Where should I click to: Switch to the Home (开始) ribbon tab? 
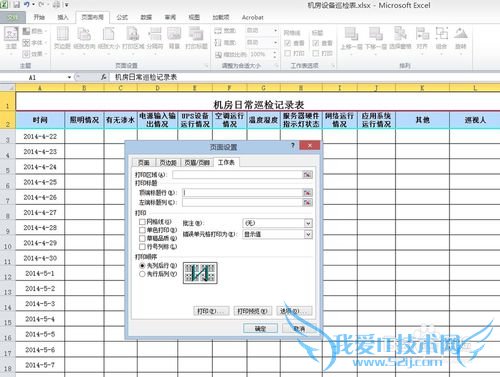[39, 17]
